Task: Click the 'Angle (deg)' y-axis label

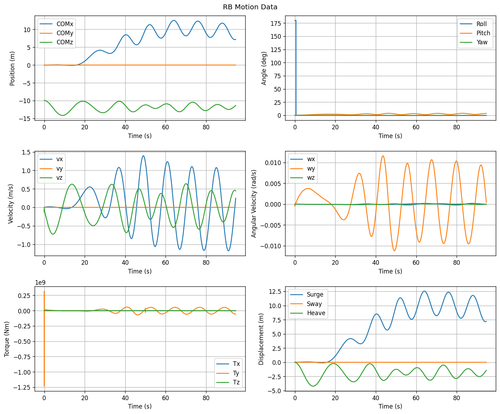Action: point(264,68)
